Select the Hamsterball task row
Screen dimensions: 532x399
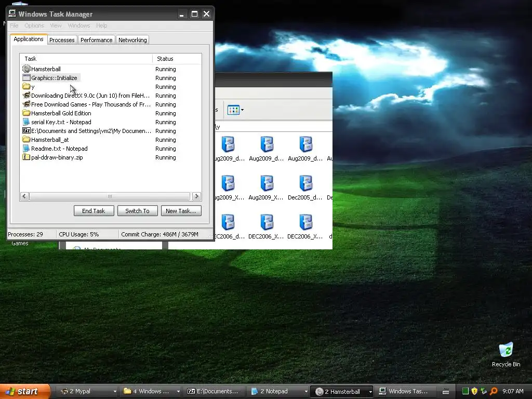click(110, 69)
